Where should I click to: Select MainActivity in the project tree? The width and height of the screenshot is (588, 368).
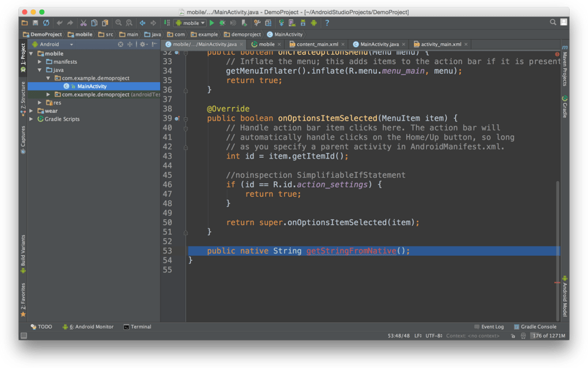click(94, 86)
